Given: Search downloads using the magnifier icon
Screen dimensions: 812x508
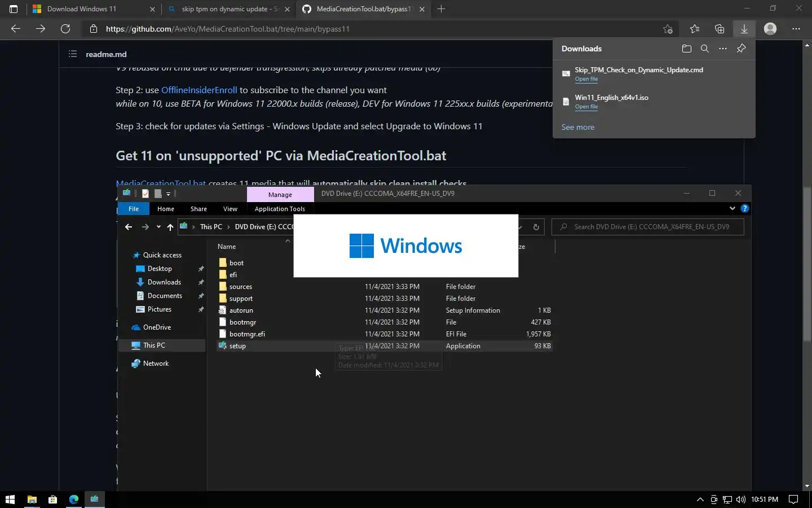Looking at the screenshot, I should tap(704, 49).
